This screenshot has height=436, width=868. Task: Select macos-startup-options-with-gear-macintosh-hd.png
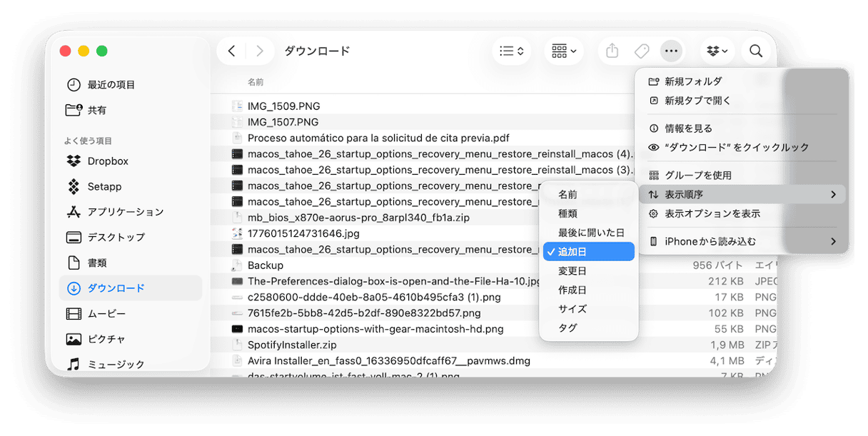[x=375, y=329]
